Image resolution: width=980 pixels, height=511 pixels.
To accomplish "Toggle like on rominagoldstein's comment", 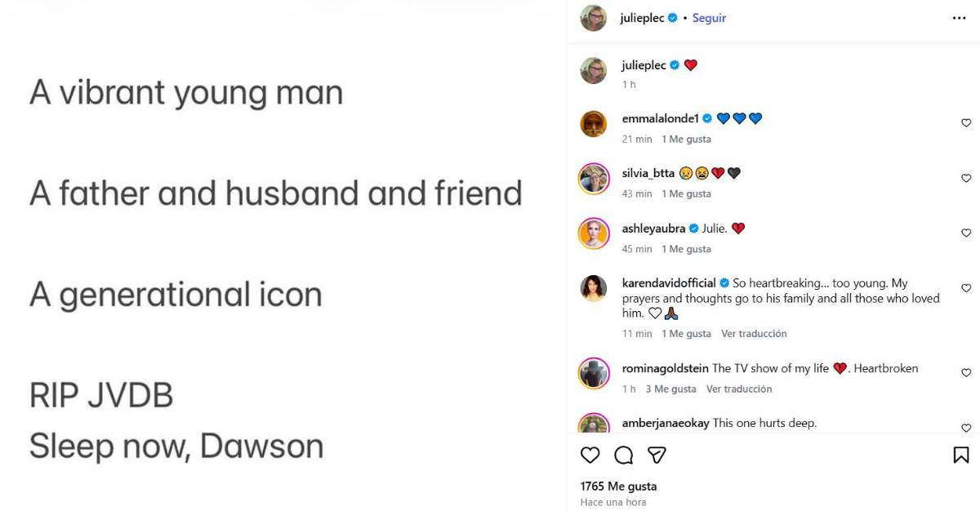I will point(965,373).
